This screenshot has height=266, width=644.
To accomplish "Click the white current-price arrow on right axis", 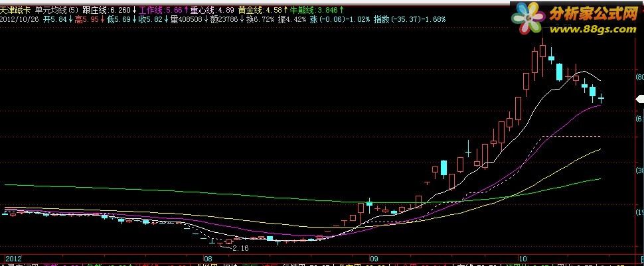I will 639,99.
